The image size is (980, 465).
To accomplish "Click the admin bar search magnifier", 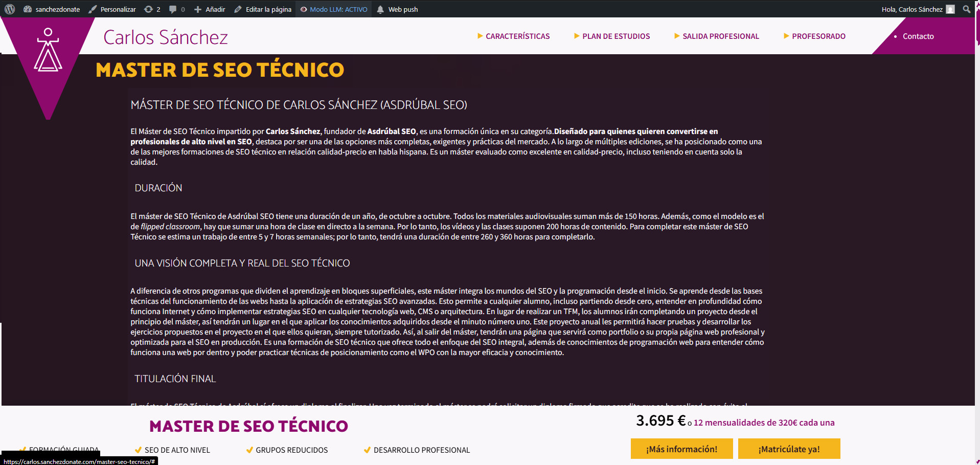I will coord(966,9).
